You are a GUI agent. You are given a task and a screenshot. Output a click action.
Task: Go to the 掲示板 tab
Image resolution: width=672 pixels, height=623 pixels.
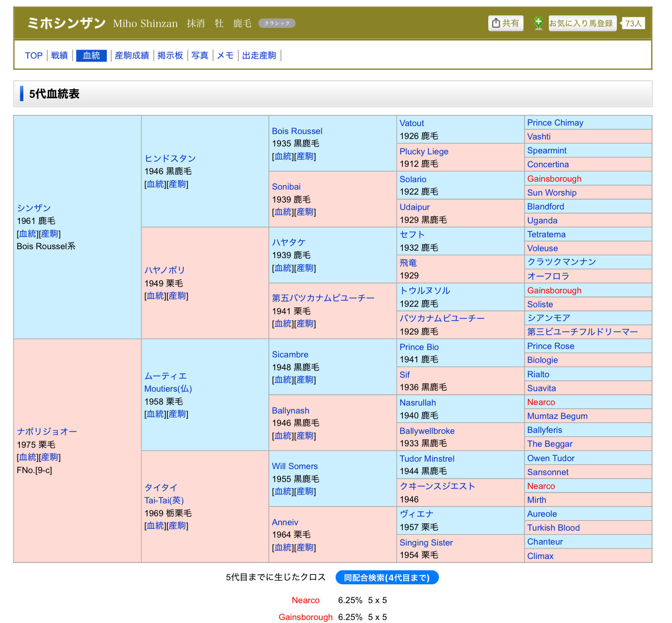point(170,56)
